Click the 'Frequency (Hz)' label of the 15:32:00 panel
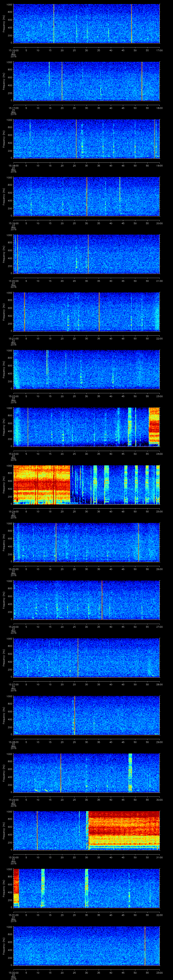 point(4,946)
